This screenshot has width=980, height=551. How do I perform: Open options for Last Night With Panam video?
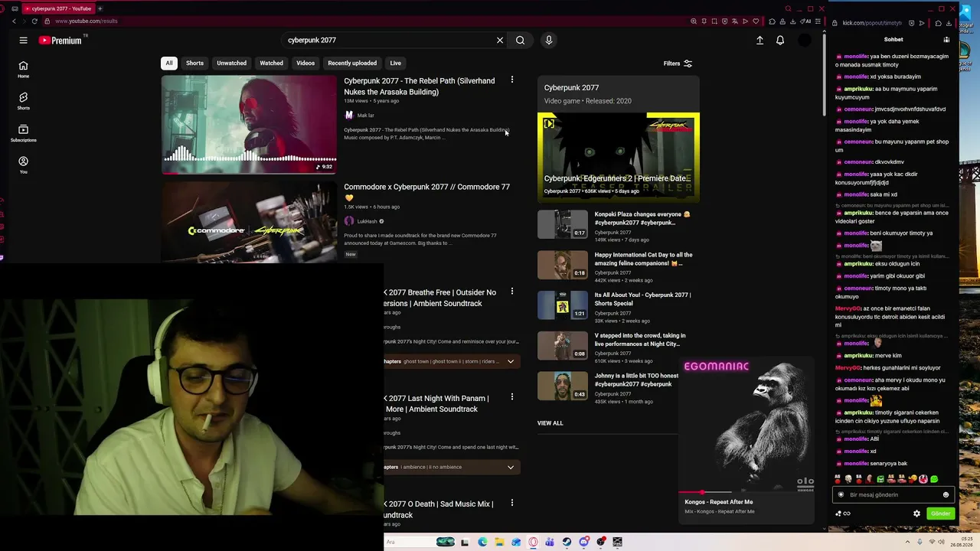pyautogui.click(x=512, y=397)
